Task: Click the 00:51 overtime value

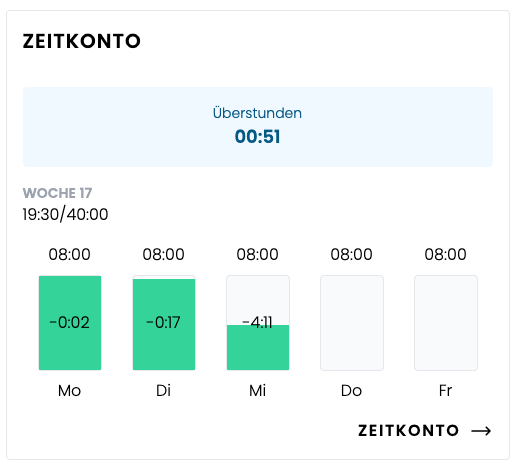Action: (257, 137)
